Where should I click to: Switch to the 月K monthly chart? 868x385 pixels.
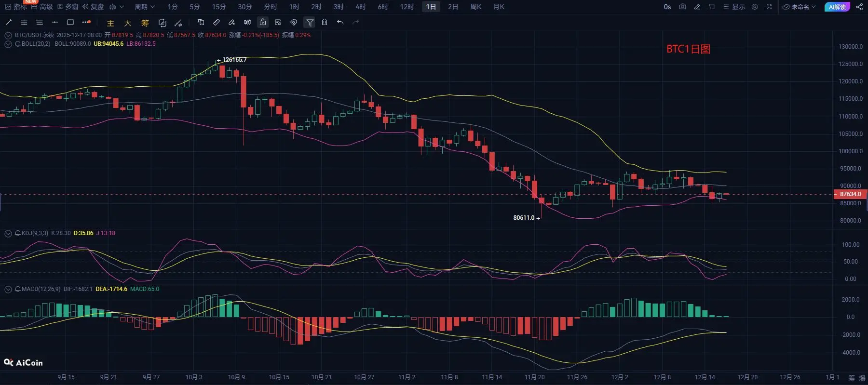pyautogui.click(x=499, y=7)
